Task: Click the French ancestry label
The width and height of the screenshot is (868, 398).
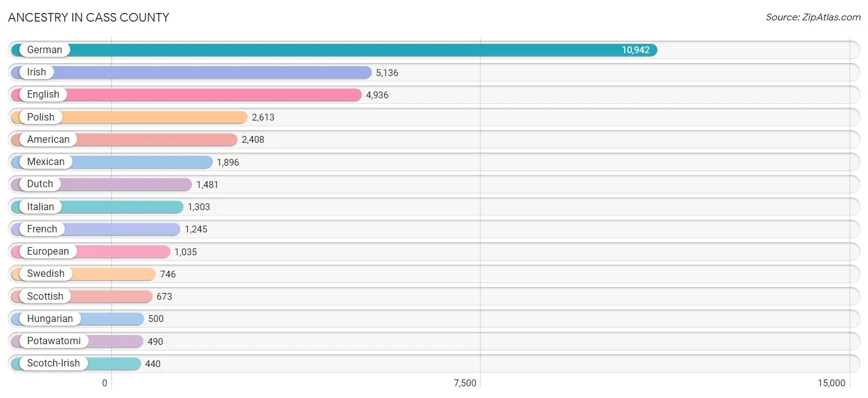Action: (x=42, y=229)
